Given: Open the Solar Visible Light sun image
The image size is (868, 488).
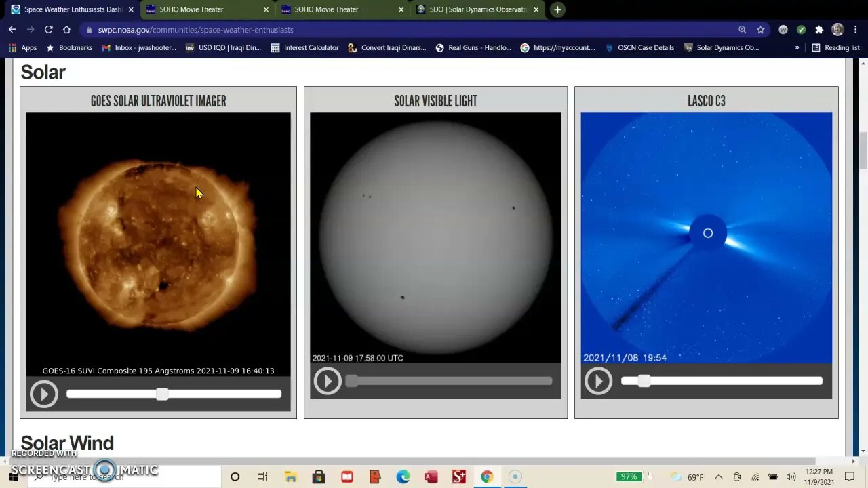Looking at the screenshot, I should (435, 238).
